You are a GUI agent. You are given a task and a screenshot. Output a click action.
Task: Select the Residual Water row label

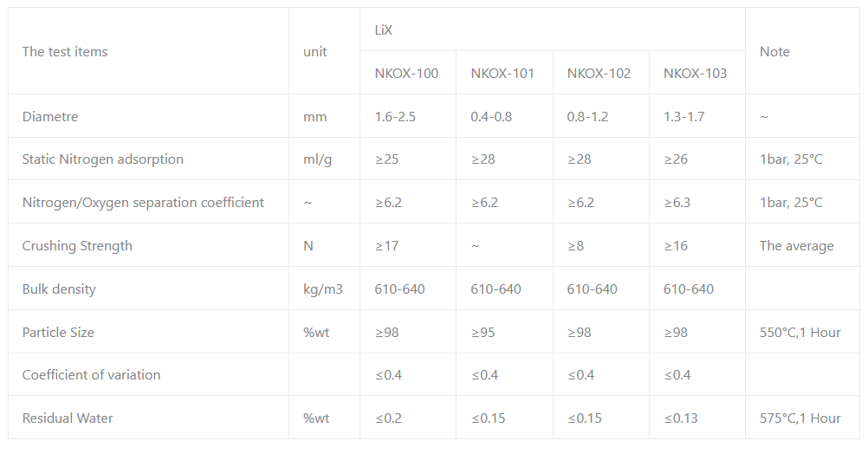(x=68, y=418)
